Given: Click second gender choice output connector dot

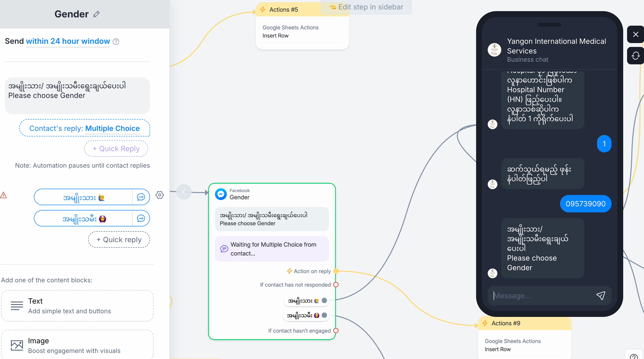Looking at the screenshot, I should pos(324,315).
